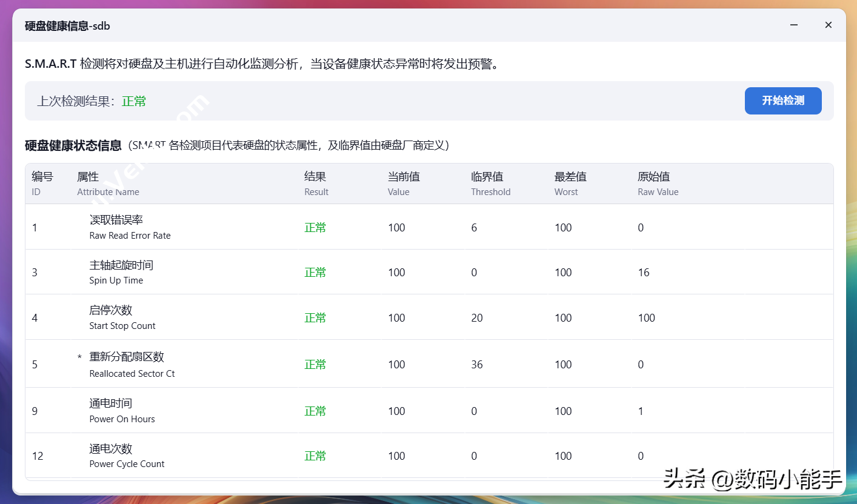This screenshot has width=857, height=504.
Task: Select the Spin Up Time attribute
Action: [121, 272]
